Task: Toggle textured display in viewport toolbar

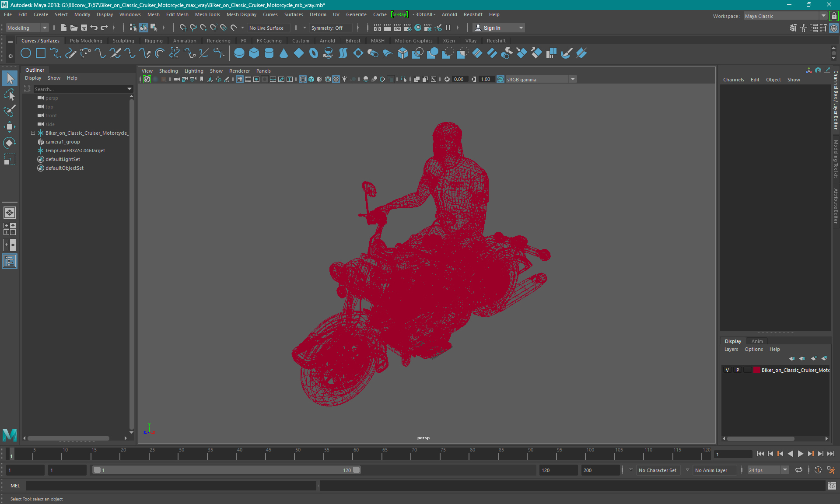Action: coord(336,79)
